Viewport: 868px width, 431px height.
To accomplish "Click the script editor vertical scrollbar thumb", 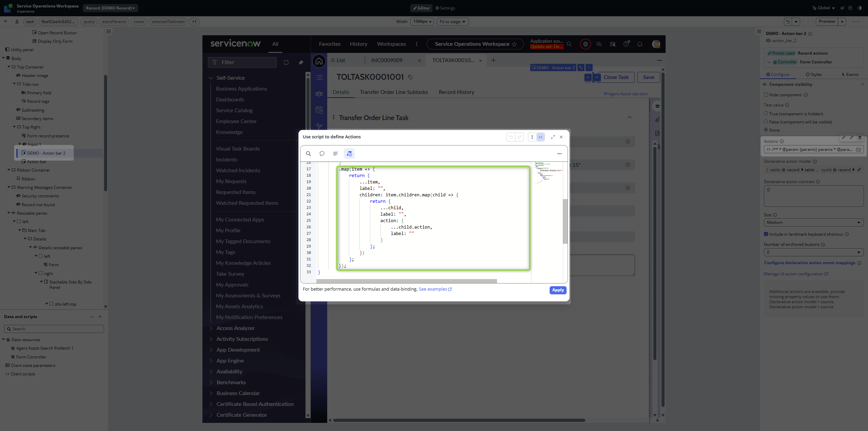I will pos(565,221).
